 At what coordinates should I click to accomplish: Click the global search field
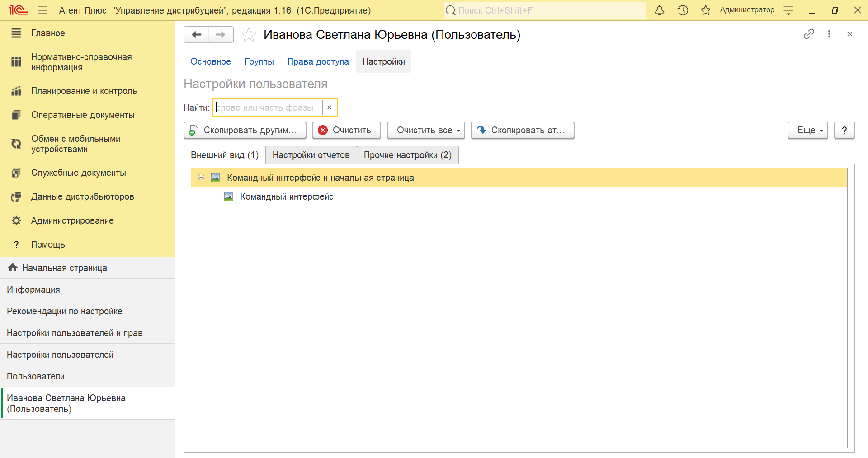[545, 10]
